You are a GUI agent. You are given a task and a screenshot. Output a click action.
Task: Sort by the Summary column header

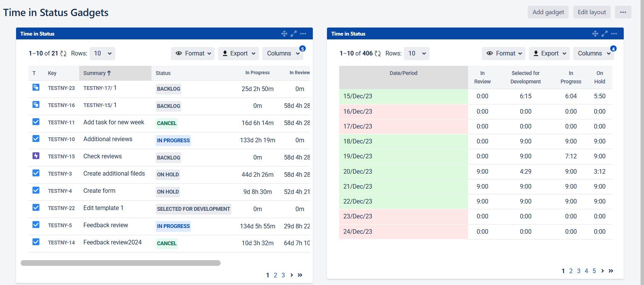point(97,73)
